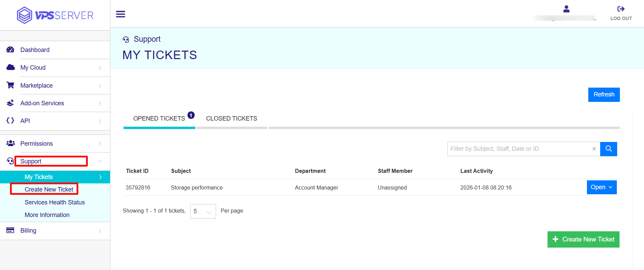Viewport: 644px width, 270px height.
Task: Click the Subject column header
Action: [x=181, y=171]
